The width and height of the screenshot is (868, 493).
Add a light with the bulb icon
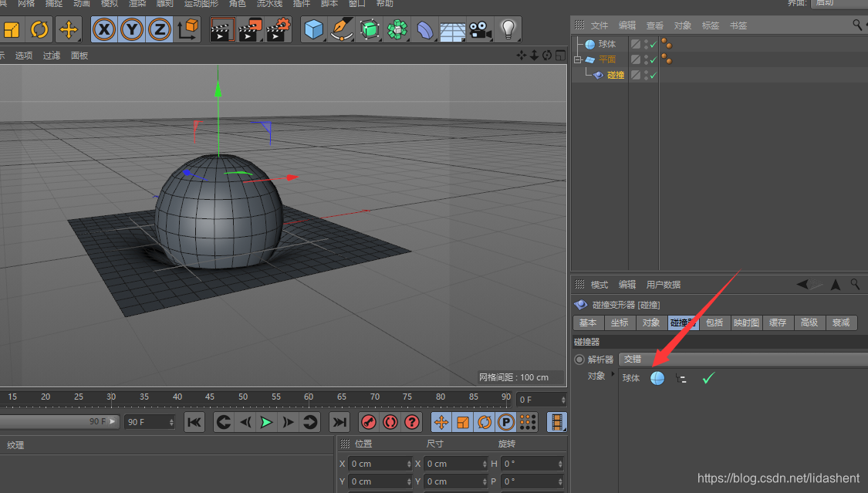coord(508,30)
